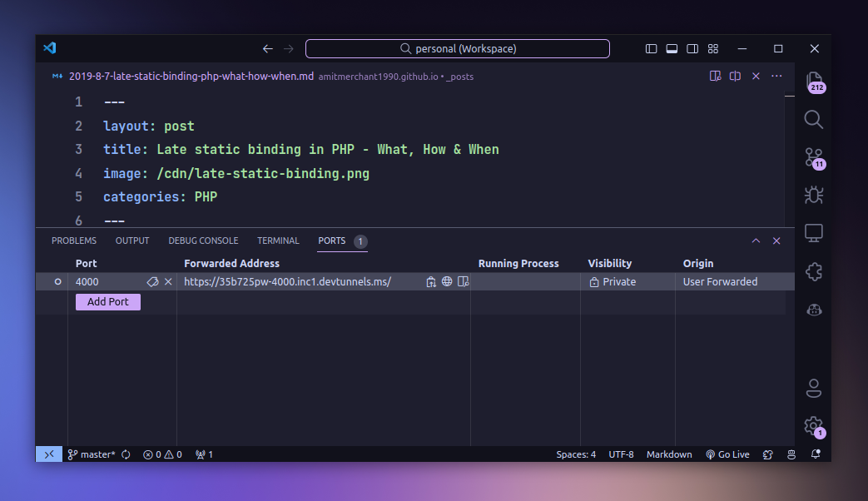Click the Copilot status icon in status bar

(768, 454)
